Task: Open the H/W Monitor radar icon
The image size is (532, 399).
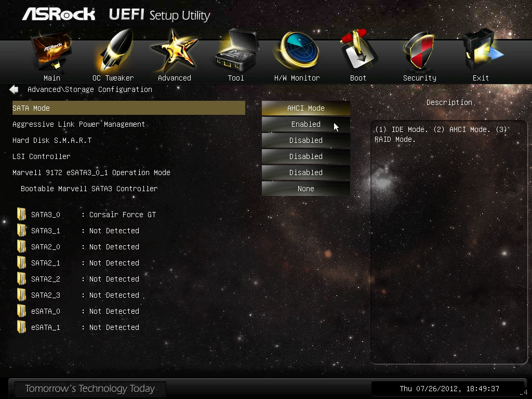Action: (297, 50)
